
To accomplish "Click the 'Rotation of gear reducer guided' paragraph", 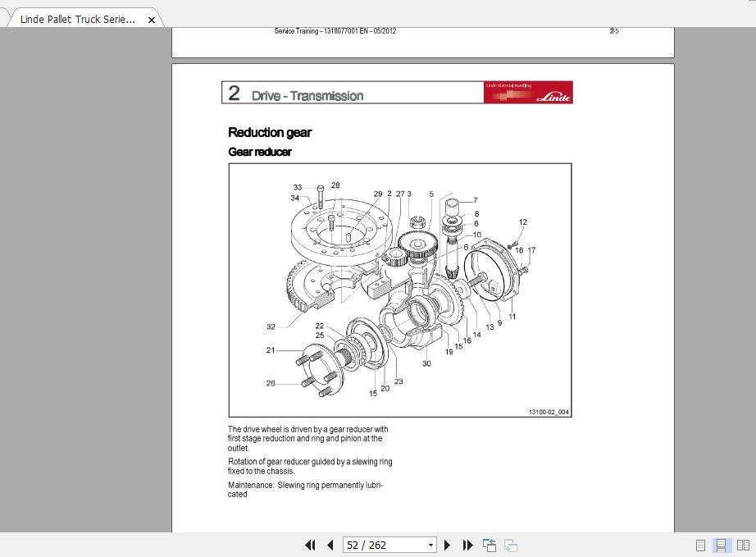I will pos(310,466).
